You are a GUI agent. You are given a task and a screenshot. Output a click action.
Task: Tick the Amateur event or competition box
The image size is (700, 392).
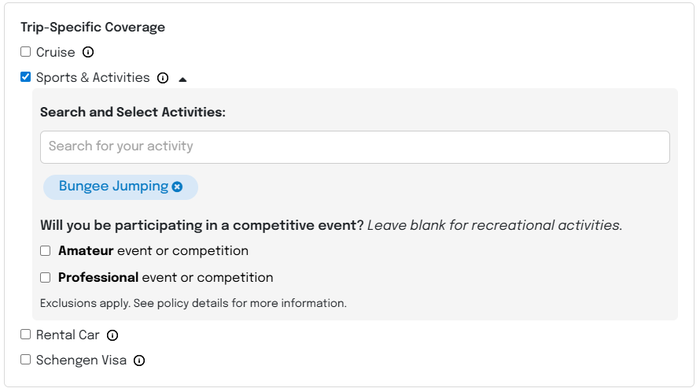(x=45, y=250)
